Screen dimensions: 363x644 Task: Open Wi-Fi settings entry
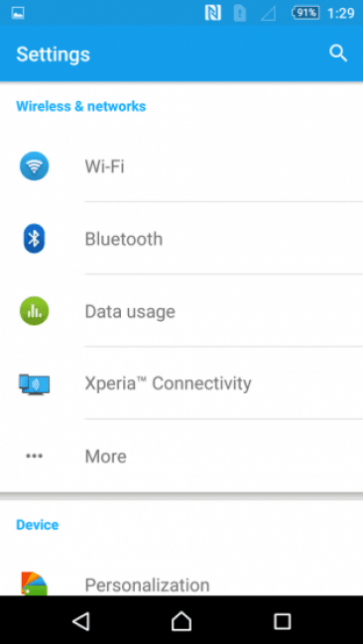[181, 165]
